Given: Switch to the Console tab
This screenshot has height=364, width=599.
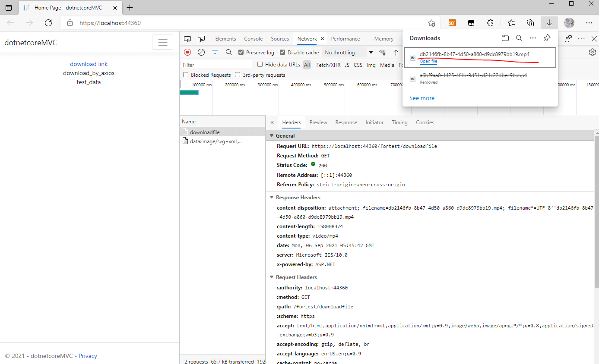Looking at the screenshot, I should [253, 38].
